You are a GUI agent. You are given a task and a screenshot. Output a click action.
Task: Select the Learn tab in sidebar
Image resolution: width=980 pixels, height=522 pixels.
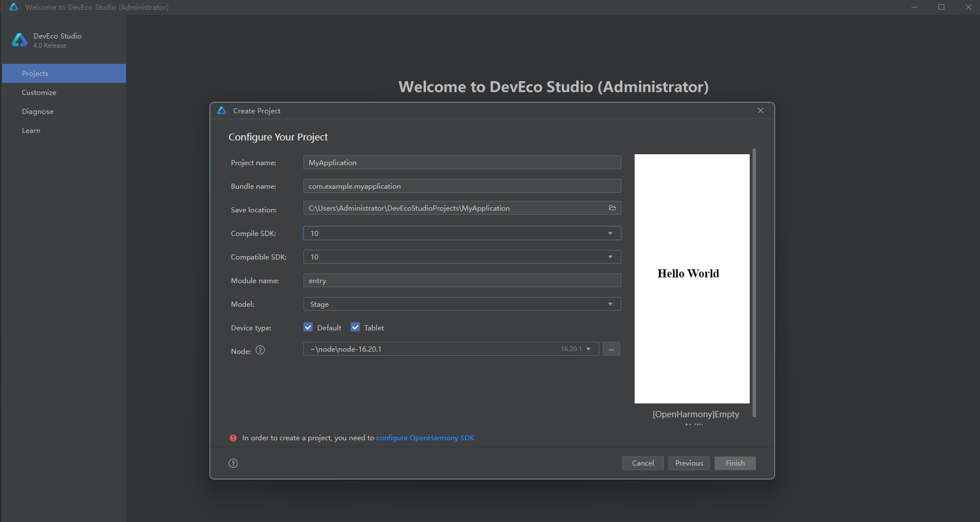click(64, 131)
